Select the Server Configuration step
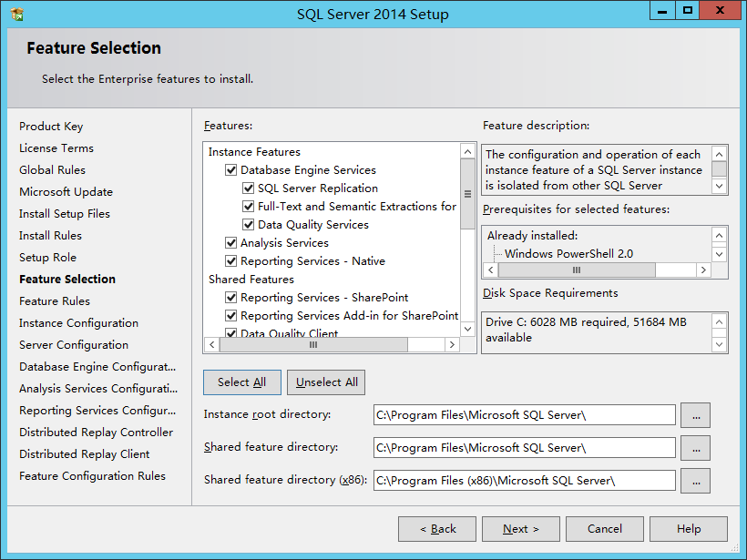 tap(74, 345)
